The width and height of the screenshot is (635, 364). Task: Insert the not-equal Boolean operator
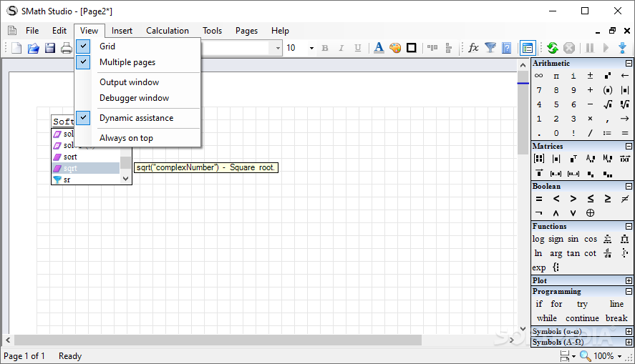coord(625,199)
